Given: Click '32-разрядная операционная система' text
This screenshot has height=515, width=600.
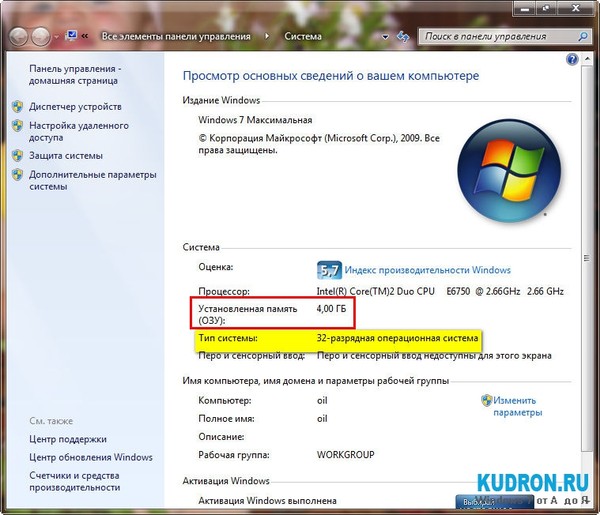Looking at the screenshot, I should tap(397, 338).
